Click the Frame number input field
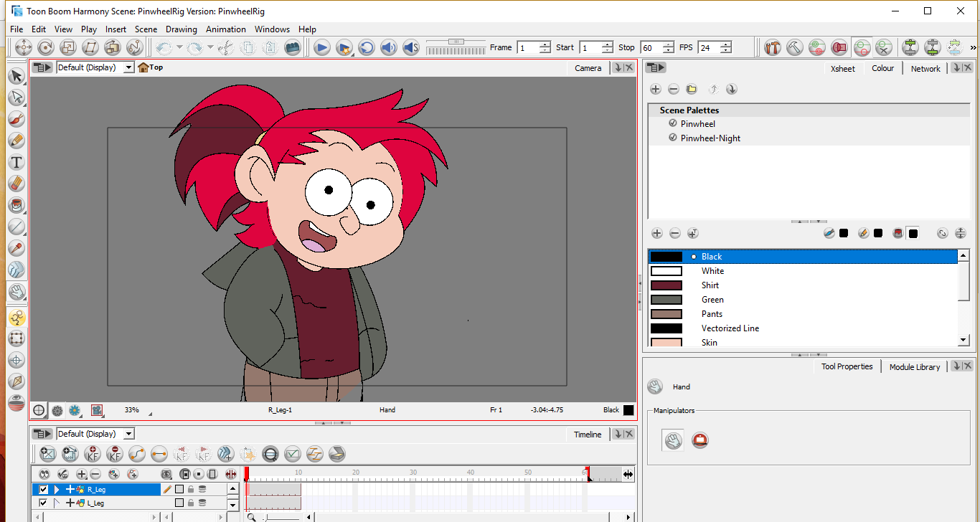Viewport: 980px width, 522px height. tap(527, 47)
